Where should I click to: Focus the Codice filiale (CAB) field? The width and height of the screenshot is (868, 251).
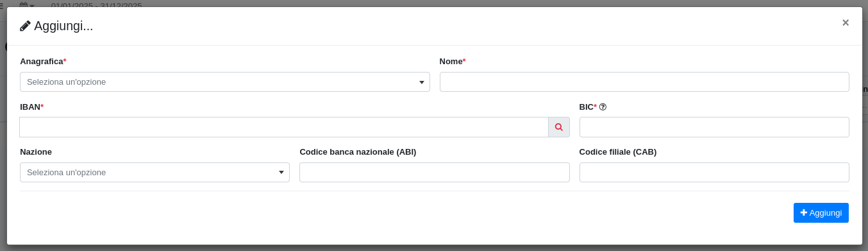coord(714,172)
